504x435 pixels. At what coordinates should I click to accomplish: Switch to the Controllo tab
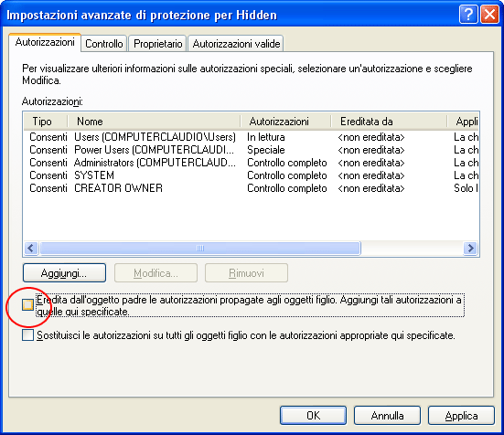point(104,44)
